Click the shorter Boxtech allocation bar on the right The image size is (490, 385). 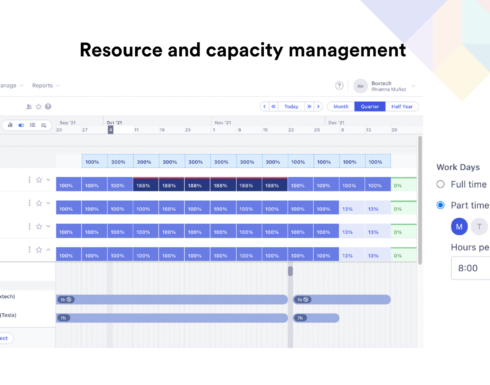(x=342, y=299)
